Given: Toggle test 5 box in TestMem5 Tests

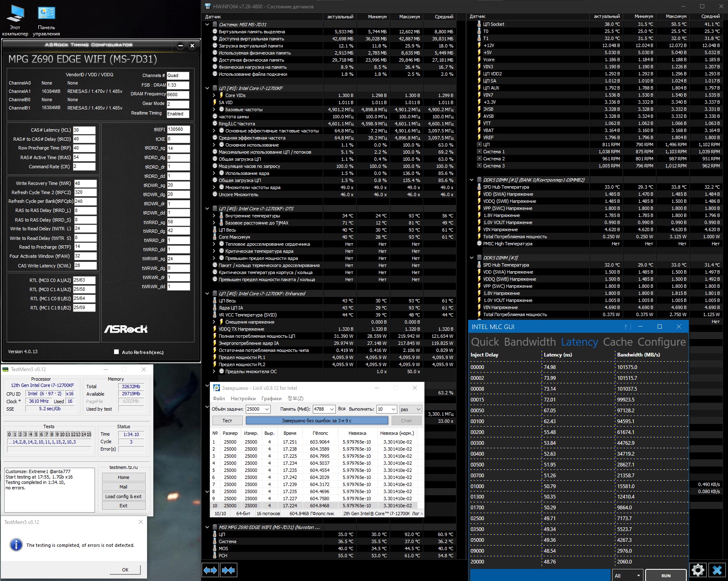Looking at the screenshot, I should pos(36,434).
